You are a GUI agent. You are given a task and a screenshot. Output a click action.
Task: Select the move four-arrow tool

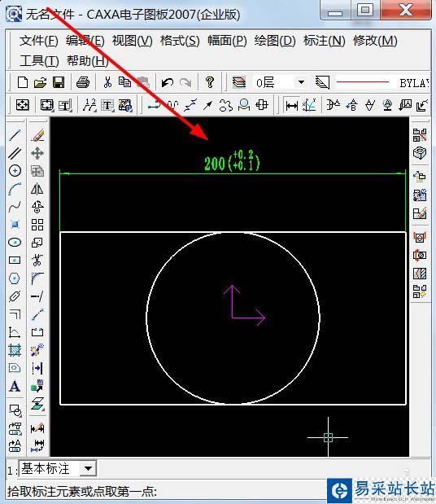pyautogui.click(x=37, y=153)
